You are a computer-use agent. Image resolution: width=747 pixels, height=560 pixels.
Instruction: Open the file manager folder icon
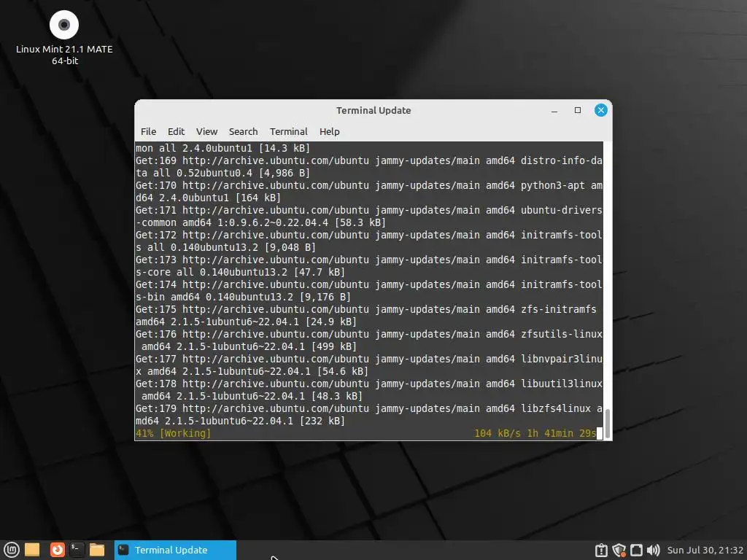pos(97,550)
